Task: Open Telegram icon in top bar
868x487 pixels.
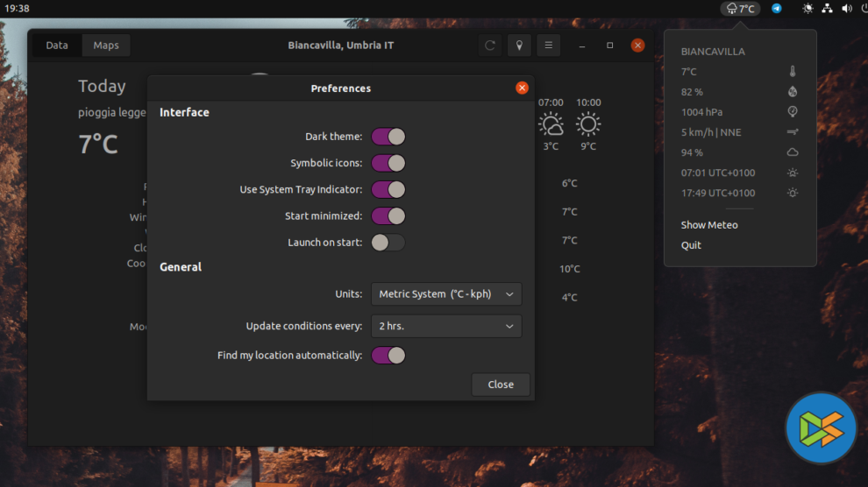Action: [x=777, y=8]
